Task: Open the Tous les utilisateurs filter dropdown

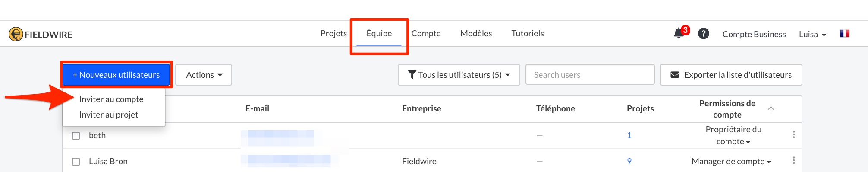Action: 459,75
